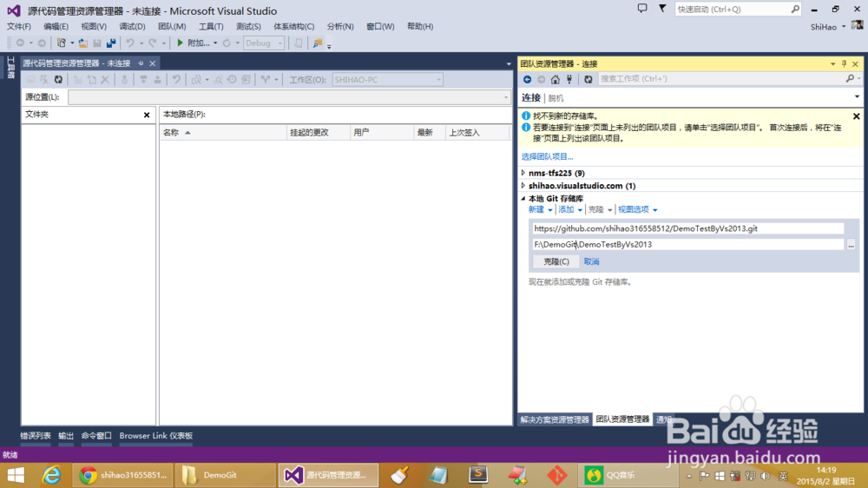
Task: Browse for local clone path with ellipsis button
Action: 851,244
